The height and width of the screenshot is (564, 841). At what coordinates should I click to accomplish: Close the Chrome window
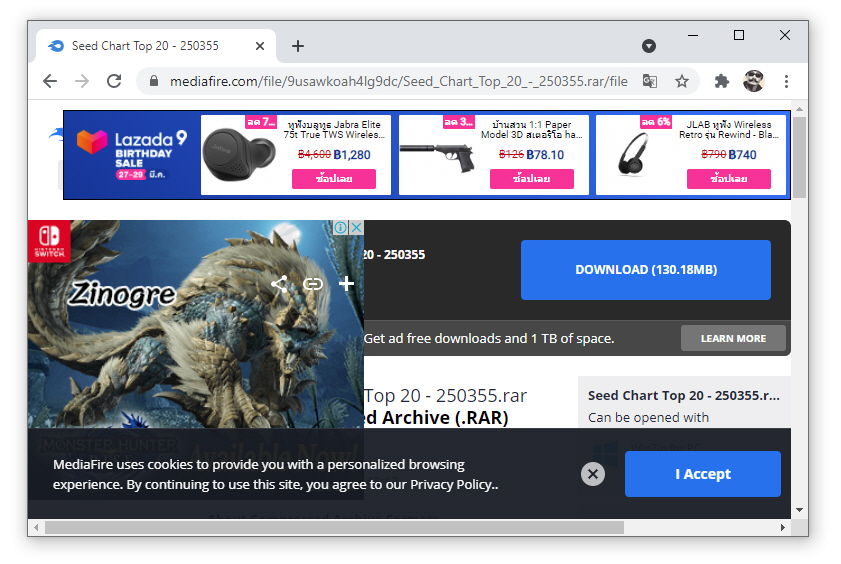point(785,35)
